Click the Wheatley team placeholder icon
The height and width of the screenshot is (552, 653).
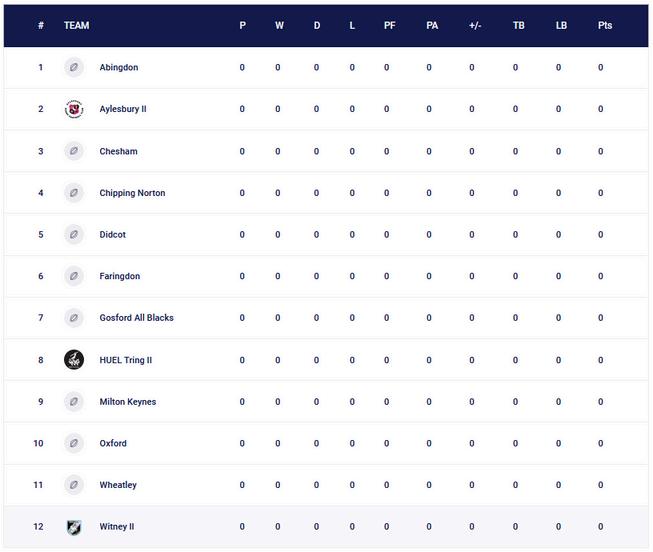[74, 485]
